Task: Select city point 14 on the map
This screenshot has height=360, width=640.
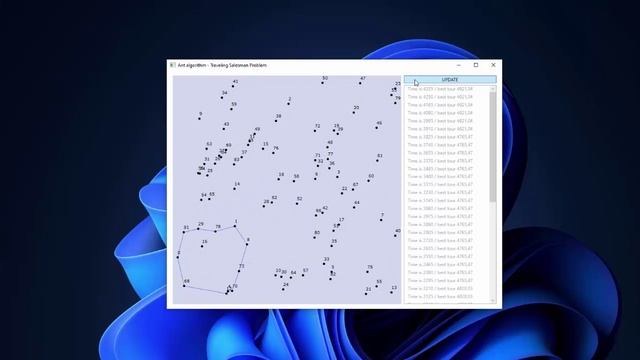Action: tap(234, 189)
